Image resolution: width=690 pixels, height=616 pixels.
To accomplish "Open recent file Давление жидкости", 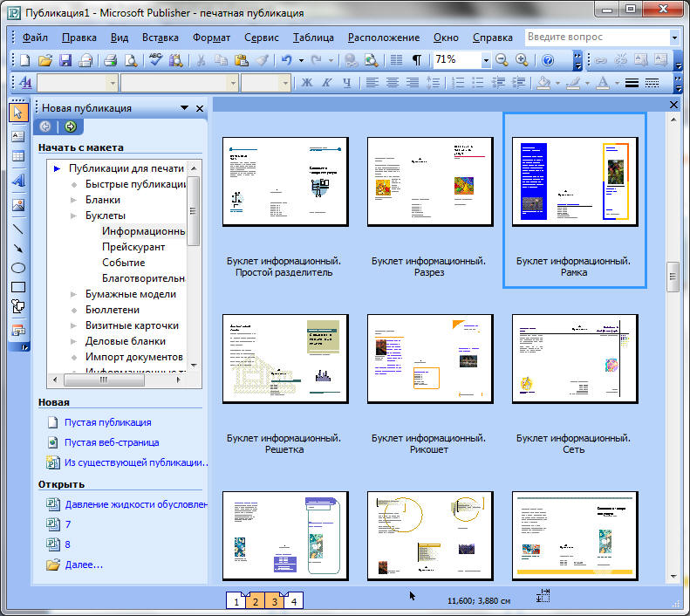I will click(136, 504).
